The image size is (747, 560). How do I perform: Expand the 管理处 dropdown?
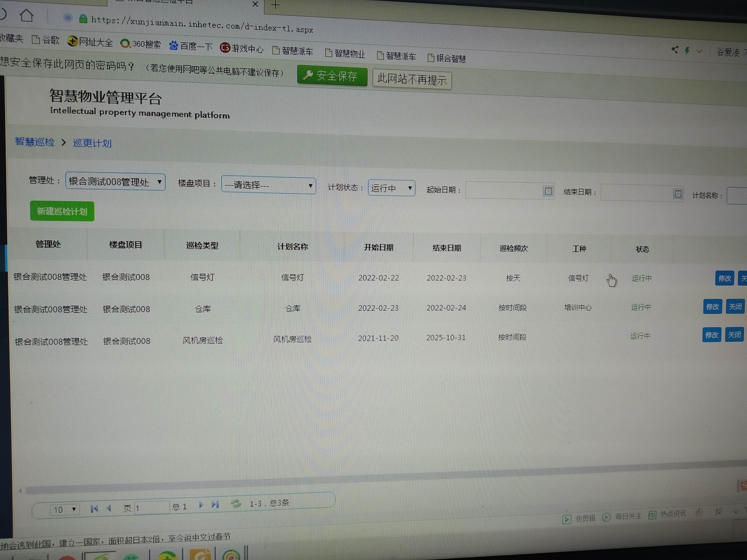pos(115,182)
